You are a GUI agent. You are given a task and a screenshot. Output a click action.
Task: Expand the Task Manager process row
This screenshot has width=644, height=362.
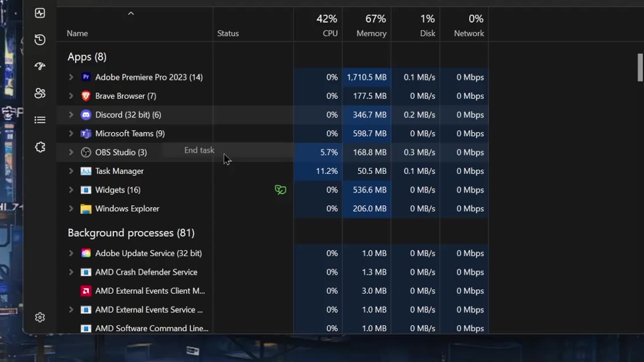71,171
